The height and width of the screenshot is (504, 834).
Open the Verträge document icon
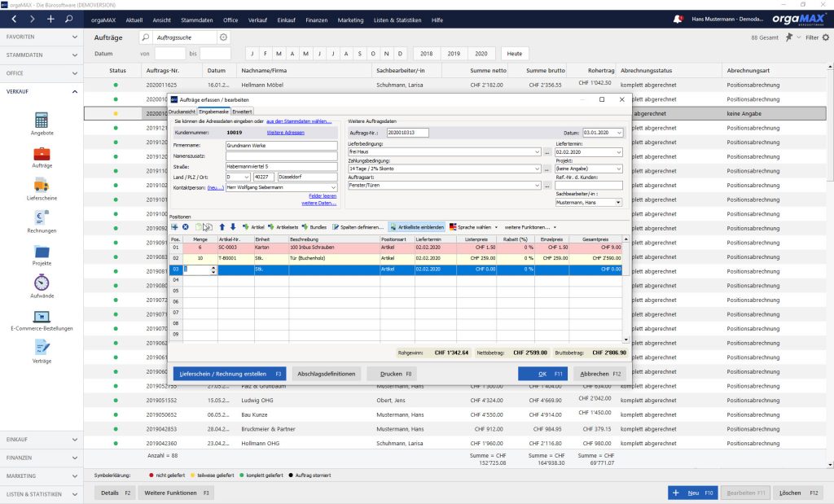(42, 348)
